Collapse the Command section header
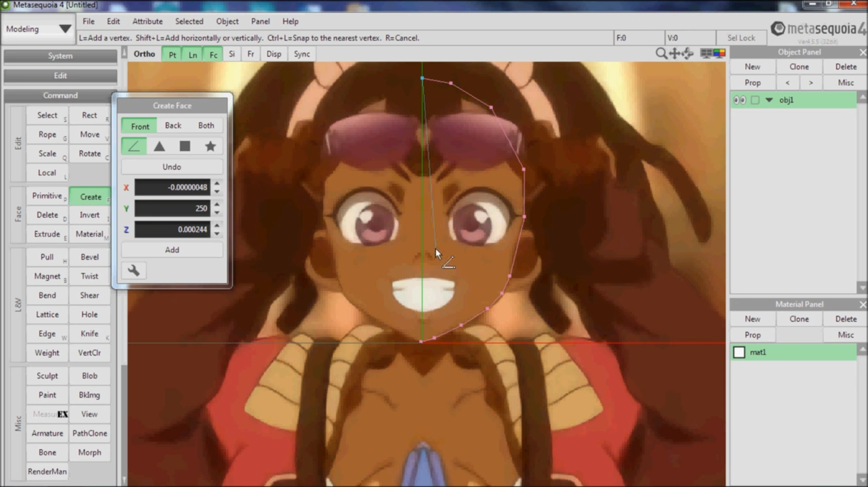The height and width of the screenshot is (487, 868). (x=60, y=96)
